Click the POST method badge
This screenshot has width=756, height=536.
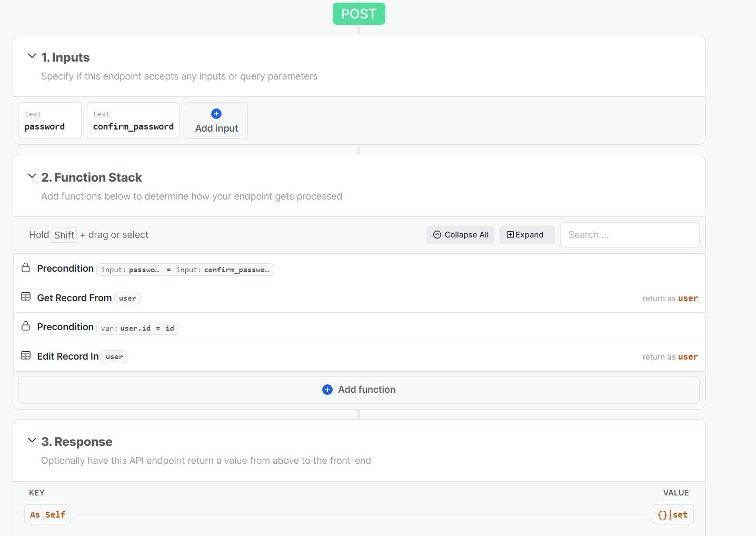[359, 14]
